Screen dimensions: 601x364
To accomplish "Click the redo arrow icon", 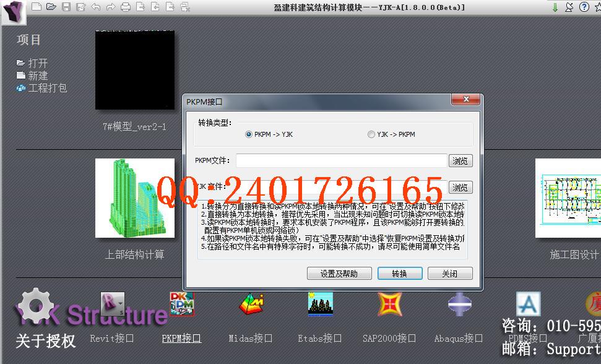I will (x=111, y=7).
